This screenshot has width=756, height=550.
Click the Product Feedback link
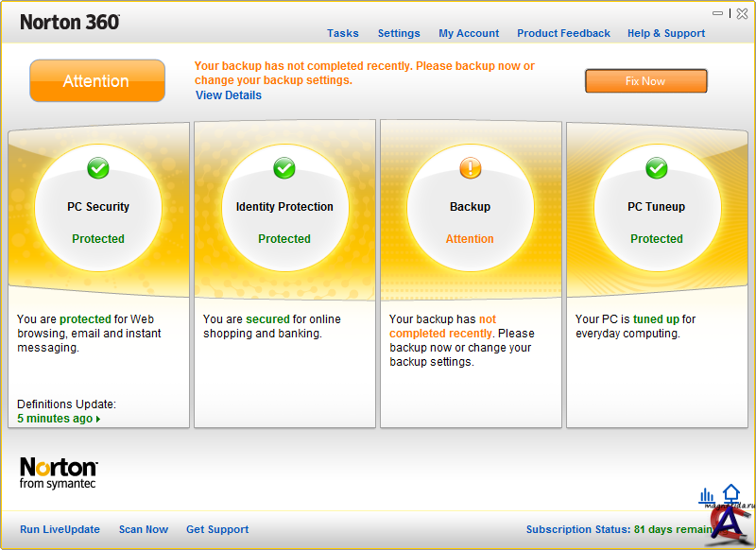563,33
